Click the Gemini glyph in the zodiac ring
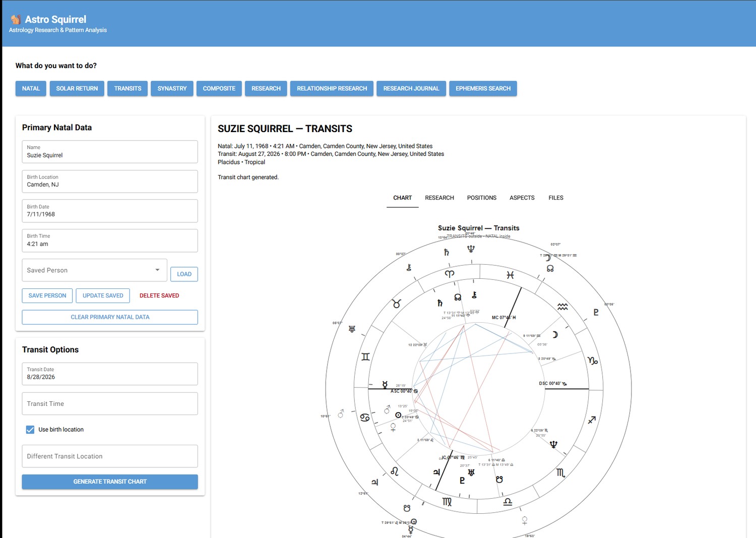Screen dimensions: 756x538 pos(365,357)
